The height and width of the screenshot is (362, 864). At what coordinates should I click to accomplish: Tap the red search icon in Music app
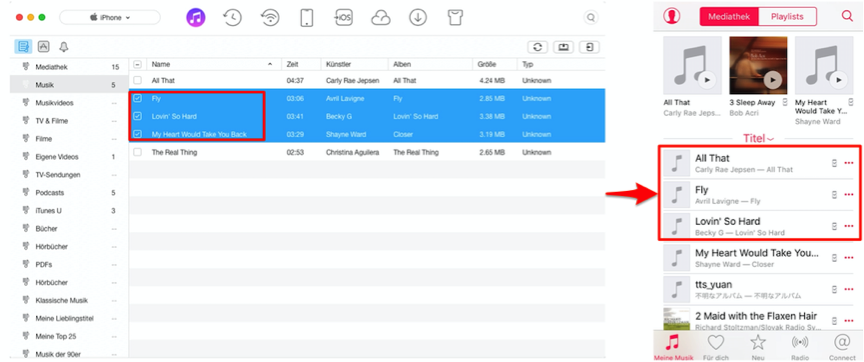tap(847, 16)
